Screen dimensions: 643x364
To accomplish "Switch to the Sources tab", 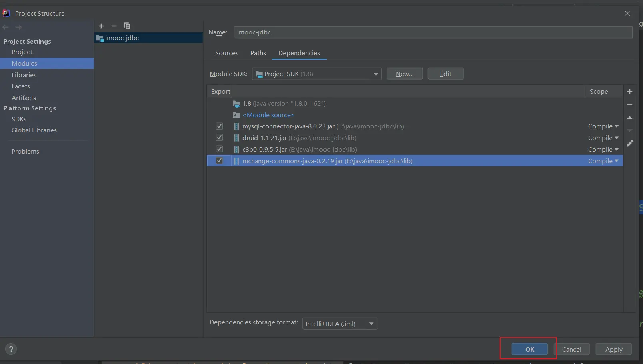I will [x=226, y=53].
